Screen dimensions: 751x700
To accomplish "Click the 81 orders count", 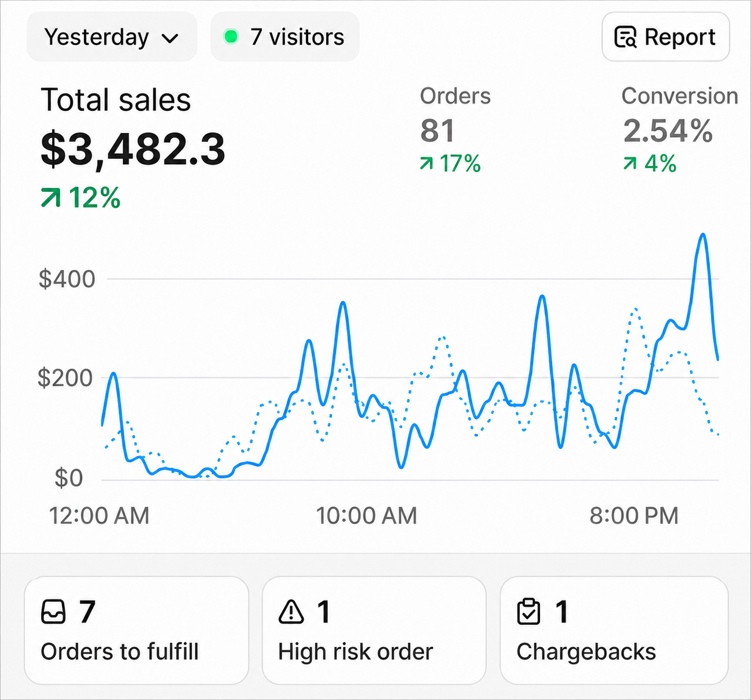I will coord(438,131).
